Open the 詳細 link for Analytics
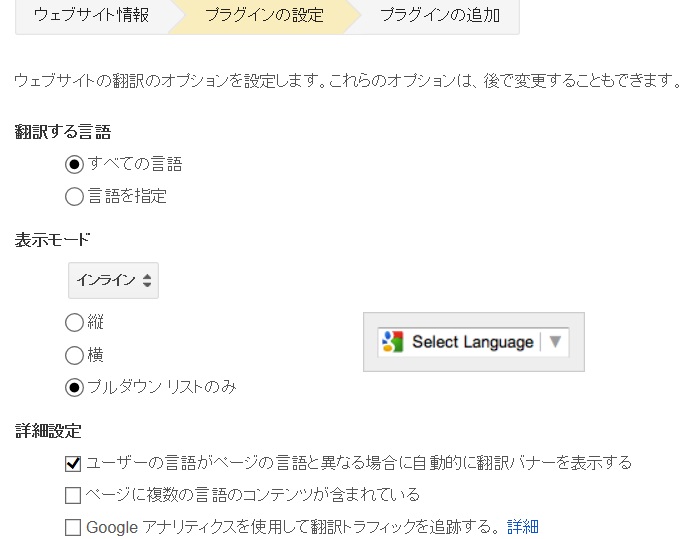Screen dimensions: 694x539 523,527
